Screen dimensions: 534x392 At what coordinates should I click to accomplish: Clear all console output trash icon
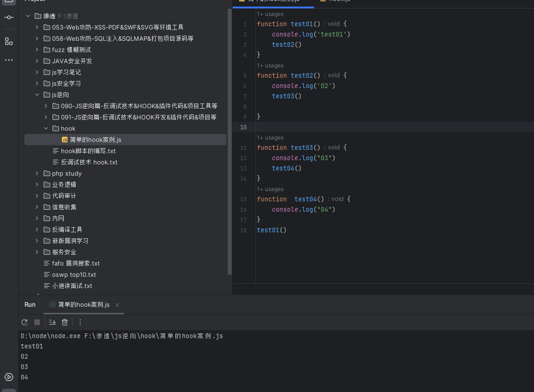(x=65, y=322)
